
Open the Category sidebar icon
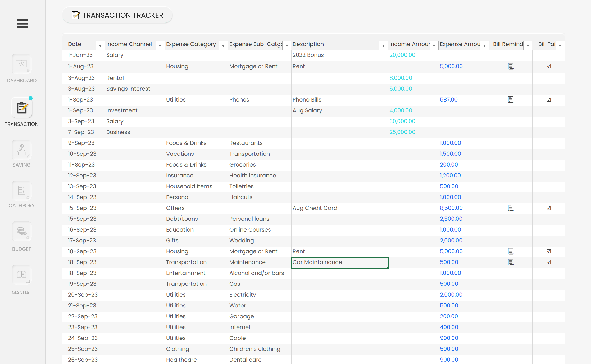tap(22, 191)
